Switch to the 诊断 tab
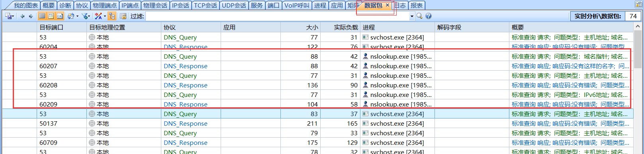 (x=65, y=5)
